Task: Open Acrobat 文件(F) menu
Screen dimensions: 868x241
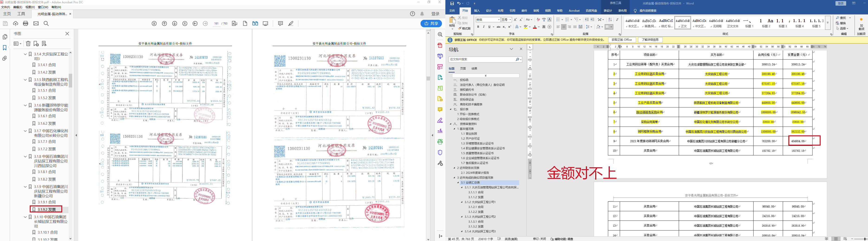Action: point(6,7)
